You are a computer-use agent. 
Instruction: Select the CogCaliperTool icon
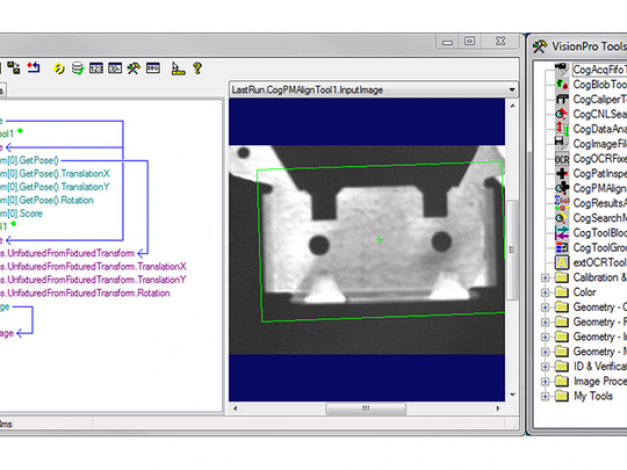tap(562, 99)
